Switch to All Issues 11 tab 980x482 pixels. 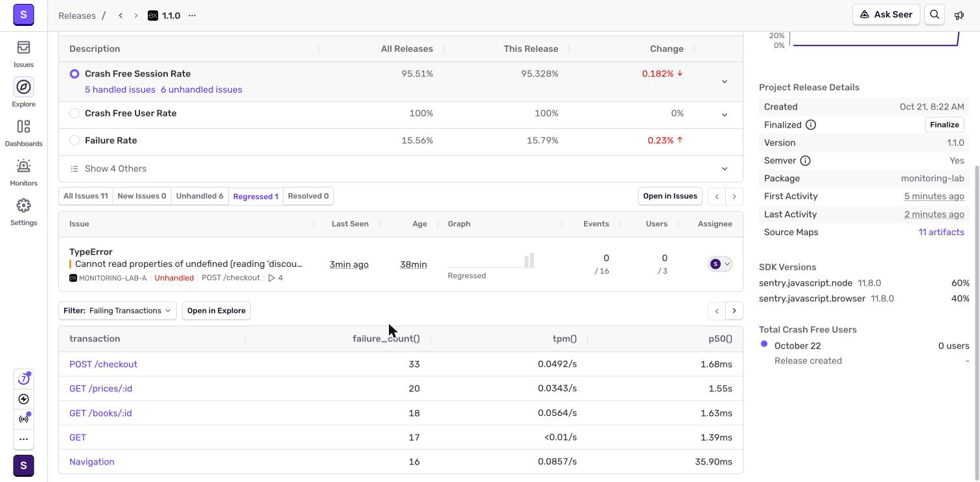(86, 196)
